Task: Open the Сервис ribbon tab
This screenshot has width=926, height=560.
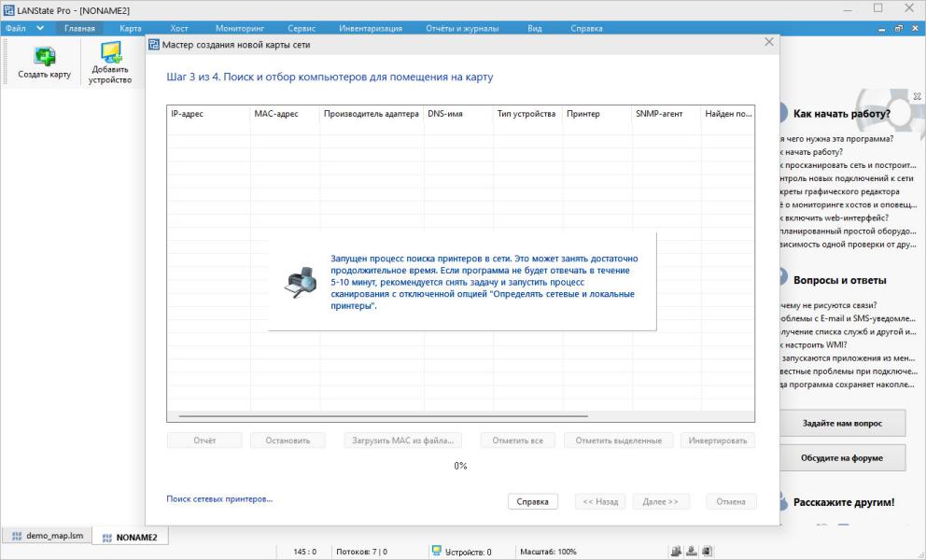Action: [x=302, y=28]
